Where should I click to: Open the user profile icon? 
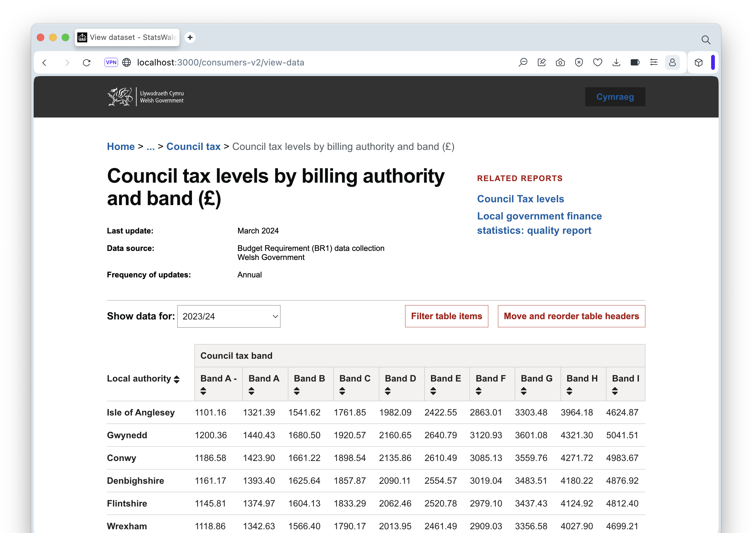[x=672, y=62]
